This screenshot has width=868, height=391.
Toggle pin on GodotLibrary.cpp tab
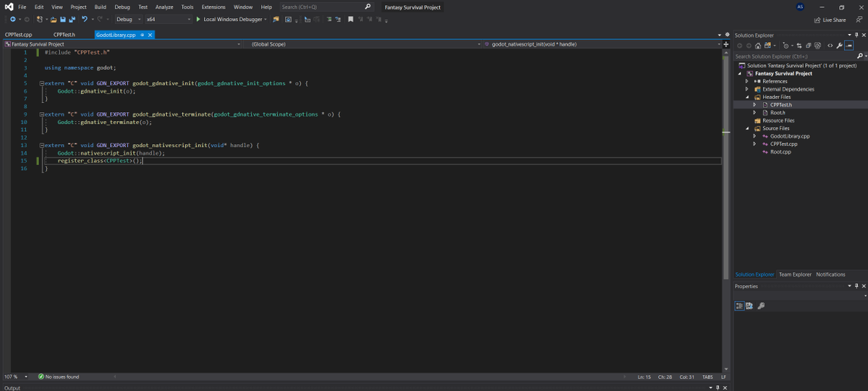(x=142, y=35)
